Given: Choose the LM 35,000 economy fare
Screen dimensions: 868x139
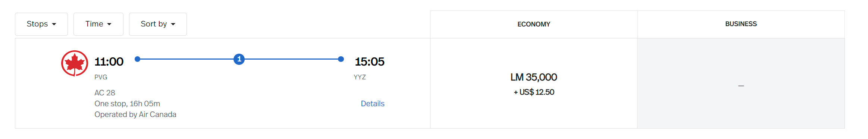Looking at the screenshot, I should 534,83.
